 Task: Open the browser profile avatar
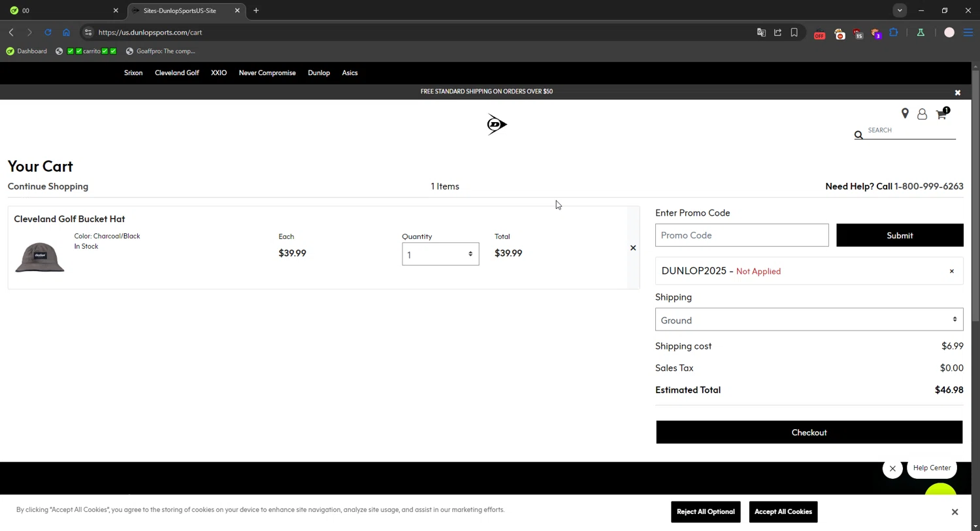tap(949, 32)
